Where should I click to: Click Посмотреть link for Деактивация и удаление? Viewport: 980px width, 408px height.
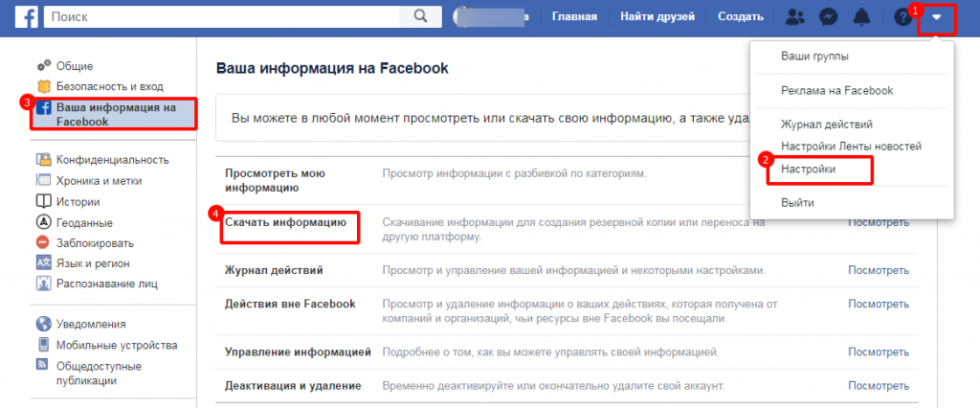coord(879,385)
